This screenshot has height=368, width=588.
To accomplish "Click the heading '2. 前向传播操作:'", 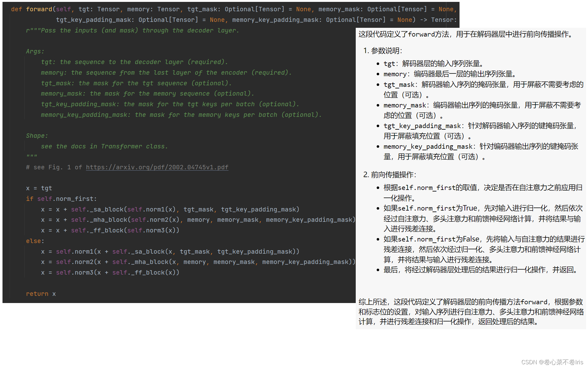I will coord(390,175).
